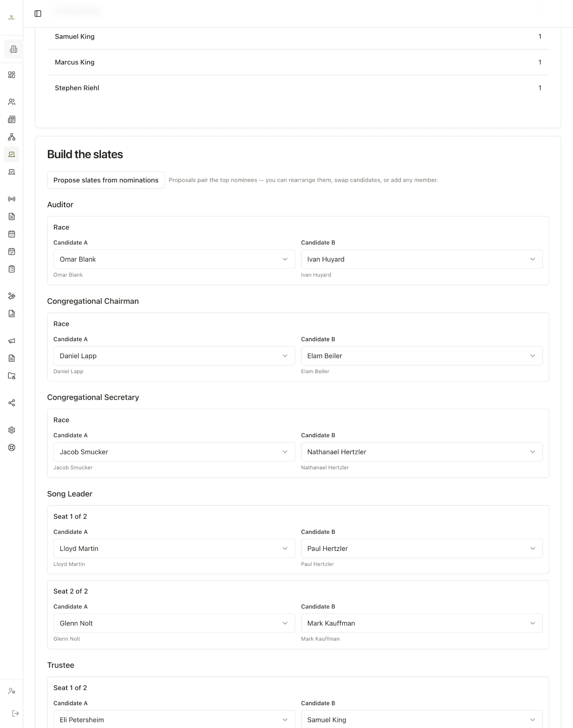Open Candidate B Elam Beiler dropdown
Viewport: 573px width, 728px height.
(x=422, y=356)
